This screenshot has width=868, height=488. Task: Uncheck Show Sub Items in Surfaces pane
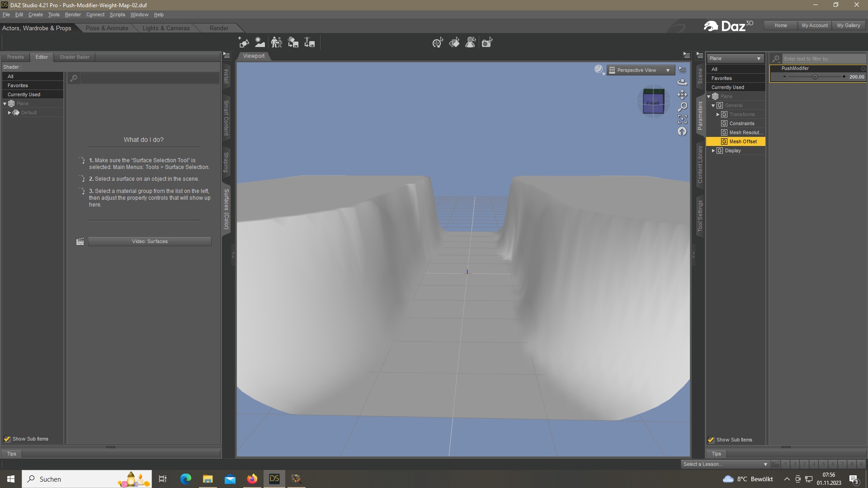tap(7, 439)
